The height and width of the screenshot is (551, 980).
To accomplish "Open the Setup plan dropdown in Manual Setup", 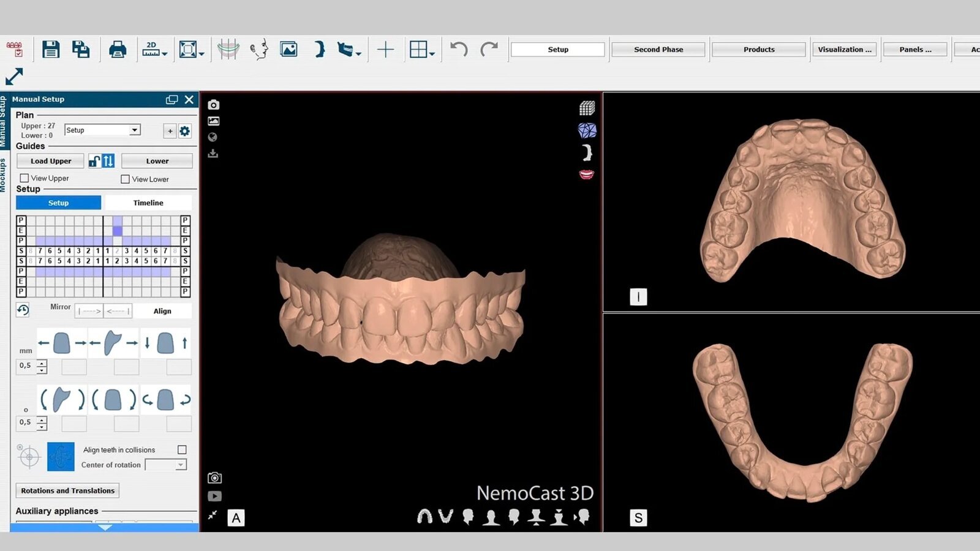I will [x=136, y=130].
